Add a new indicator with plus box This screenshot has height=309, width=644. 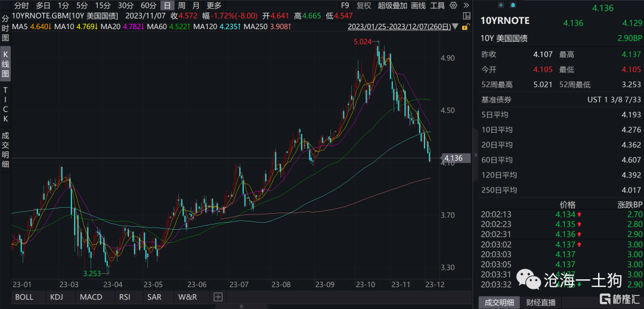(x=218, y=296)
